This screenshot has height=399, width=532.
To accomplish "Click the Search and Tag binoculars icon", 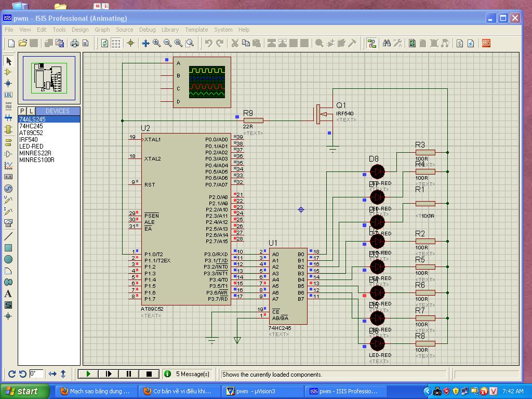I will tap(387, 43).
